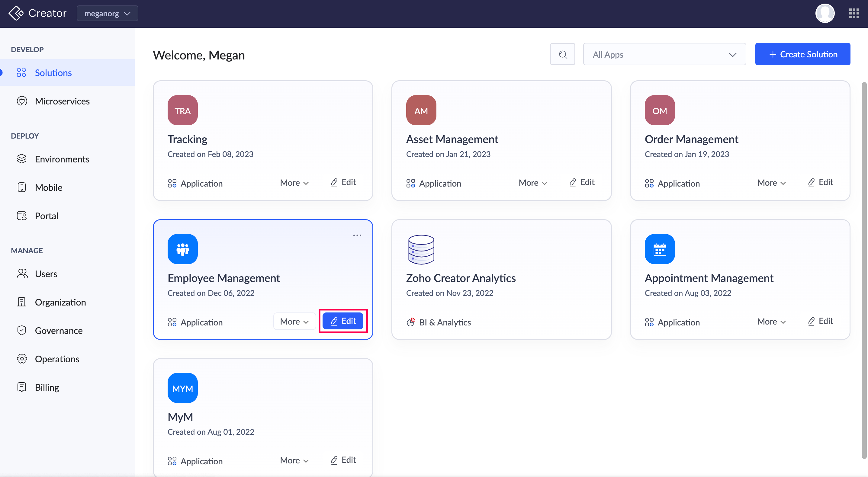Screen dimensions: 868x477
Task: Click the user profile avatar
Action: pos(825,14)
